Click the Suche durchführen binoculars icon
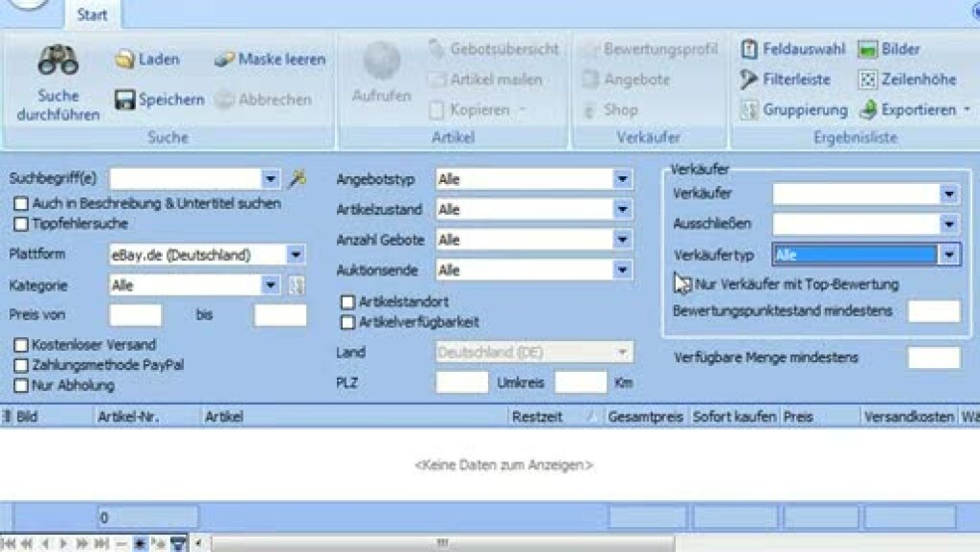 click(x=58, y=63)
